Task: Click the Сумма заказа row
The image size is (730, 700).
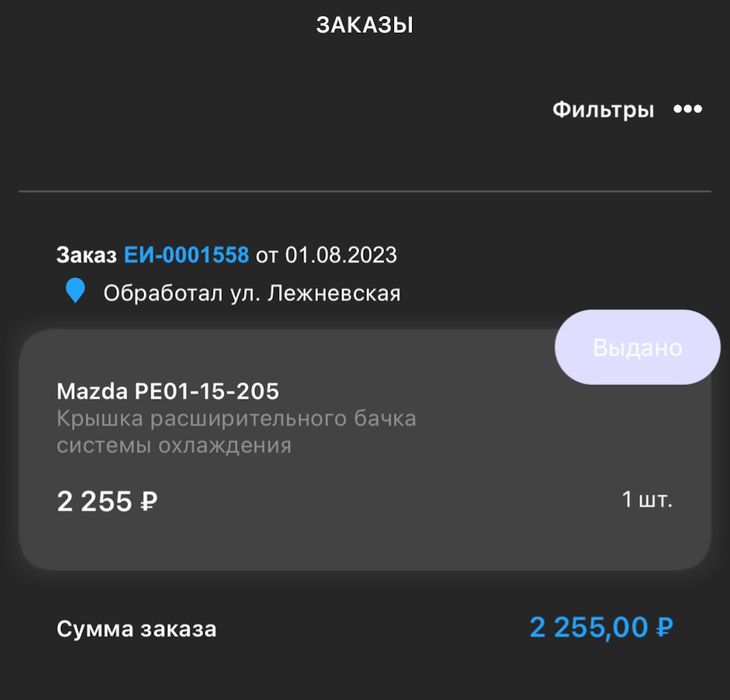Action: [x=135, y=628]
